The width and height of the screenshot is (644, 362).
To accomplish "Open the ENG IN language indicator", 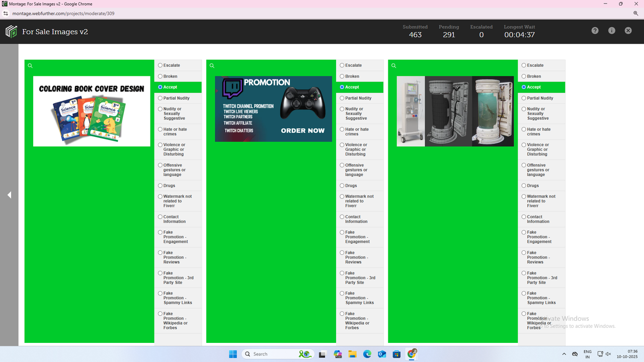I will point(588,354).
